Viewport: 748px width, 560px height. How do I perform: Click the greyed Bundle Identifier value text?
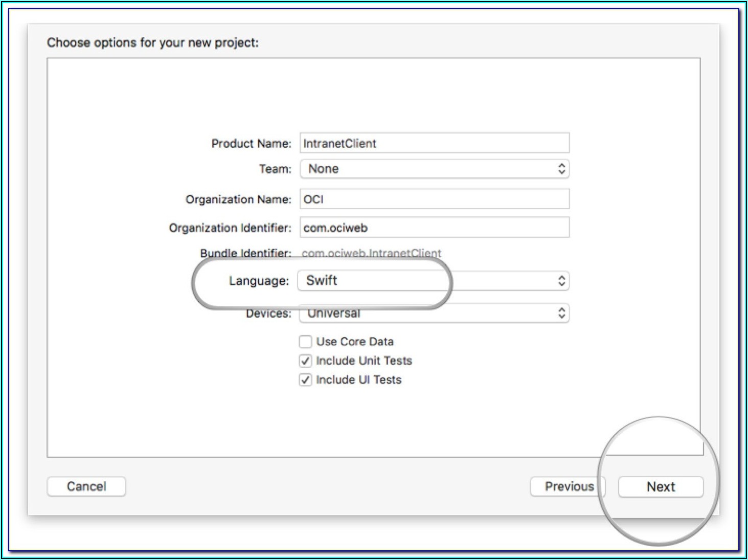coord(371,253)
